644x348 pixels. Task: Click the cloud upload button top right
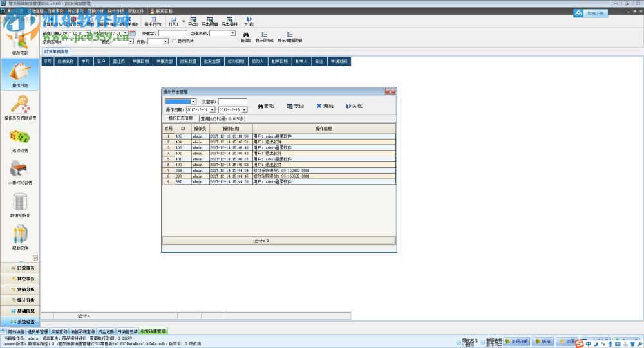[590, 13]
